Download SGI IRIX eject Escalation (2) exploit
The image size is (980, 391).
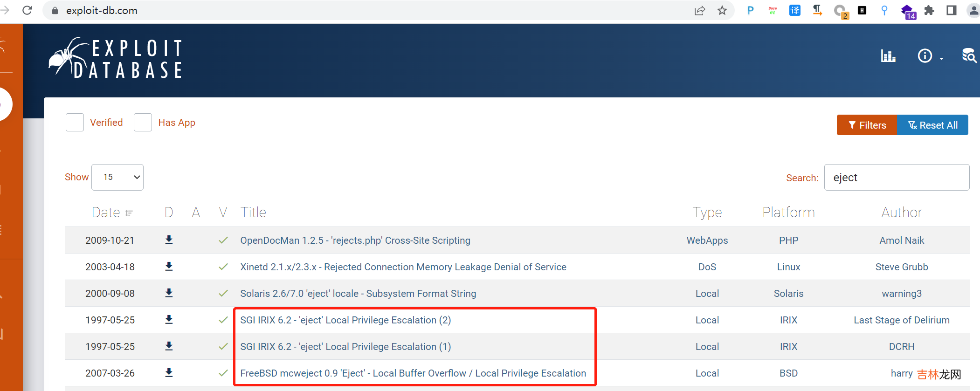click(169, 320)
